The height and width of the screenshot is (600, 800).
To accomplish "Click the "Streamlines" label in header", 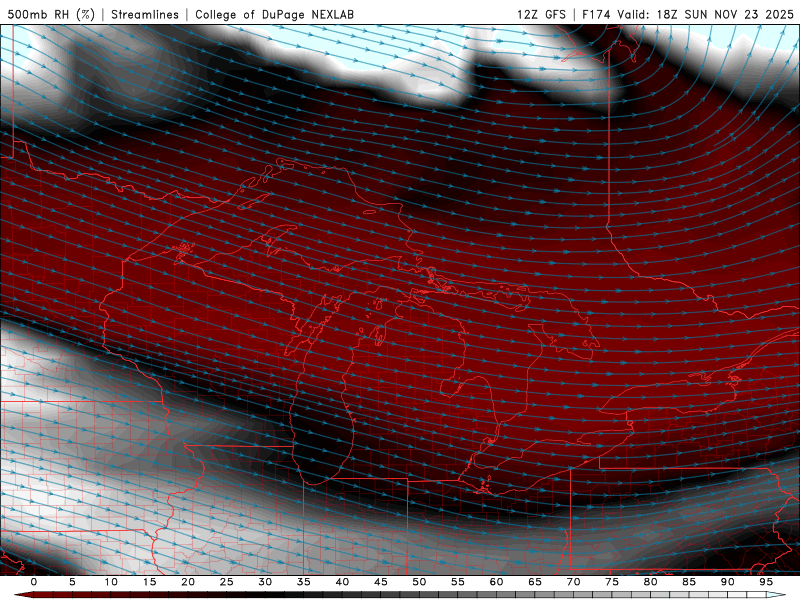I will coord(145,14).
